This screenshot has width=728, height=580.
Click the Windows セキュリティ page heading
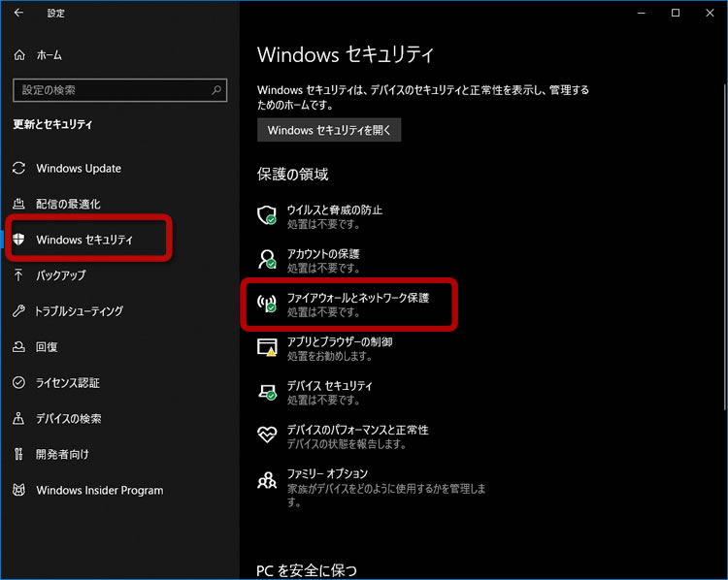click(x=345, y=54)
